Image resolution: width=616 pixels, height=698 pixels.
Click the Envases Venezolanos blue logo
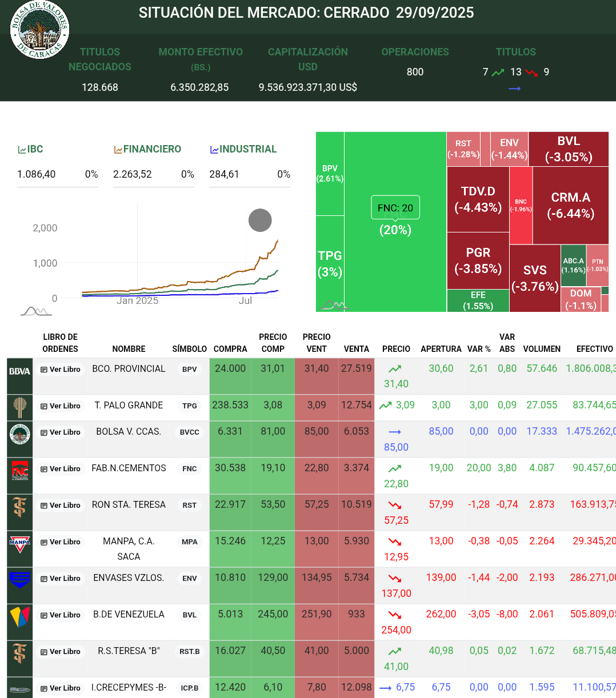19,579
